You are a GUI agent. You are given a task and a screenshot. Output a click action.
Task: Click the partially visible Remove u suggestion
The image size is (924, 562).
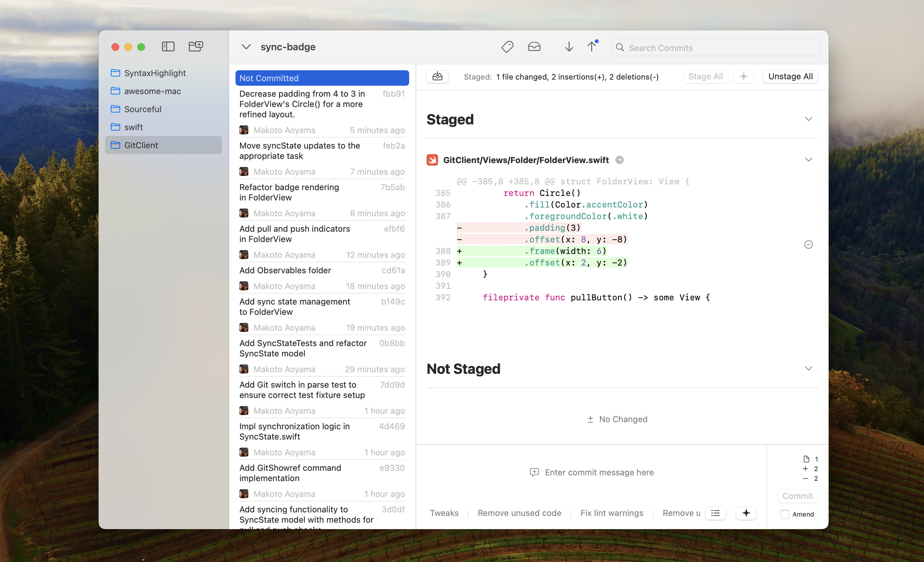681,513
